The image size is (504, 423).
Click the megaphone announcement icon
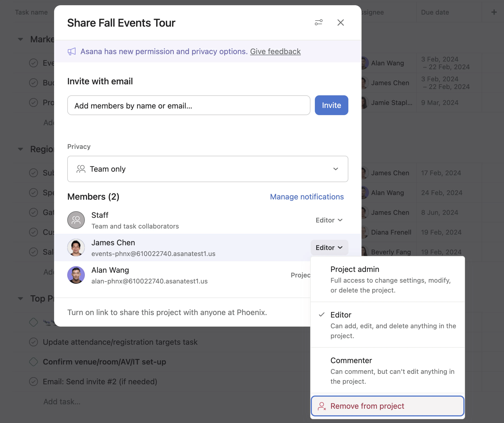pos(72,51)
